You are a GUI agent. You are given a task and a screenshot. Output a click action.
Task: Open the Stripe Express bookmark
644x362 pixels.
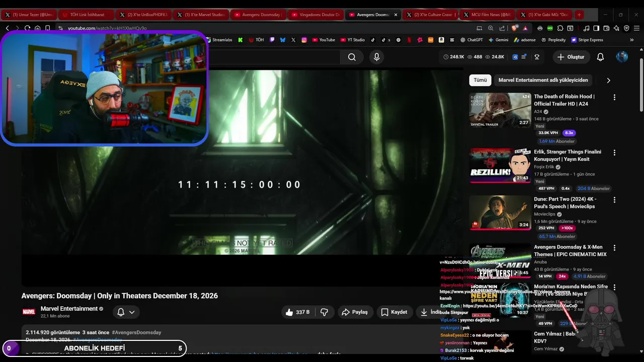click(587, 40)
